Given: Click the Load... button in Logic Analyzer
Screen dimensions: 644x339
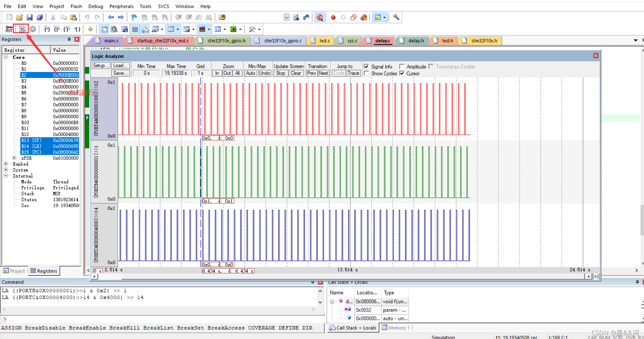Looking at the screenshot, I should click(x=120, y=66).
